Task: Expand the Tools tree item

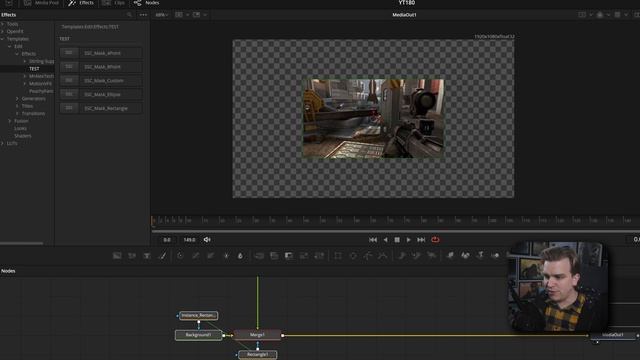Action: click(2, 24)
